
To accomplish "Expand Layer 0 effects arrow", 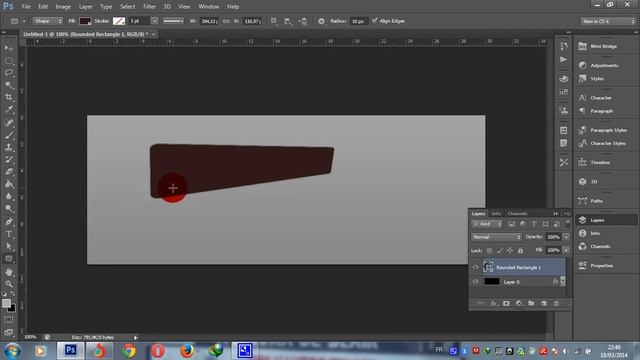I will 563,281.
